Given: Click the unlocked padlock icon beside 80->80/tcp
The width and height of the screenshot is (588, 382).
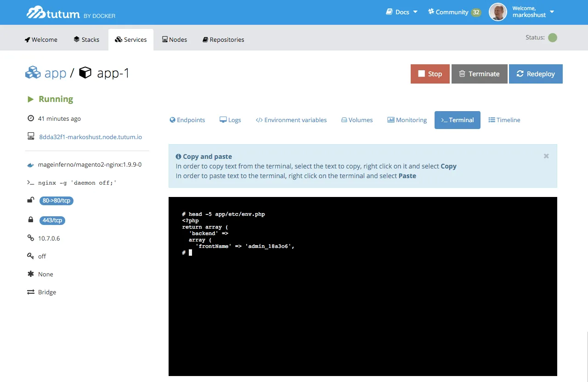Looking at the screenshot, I should 31,200.
